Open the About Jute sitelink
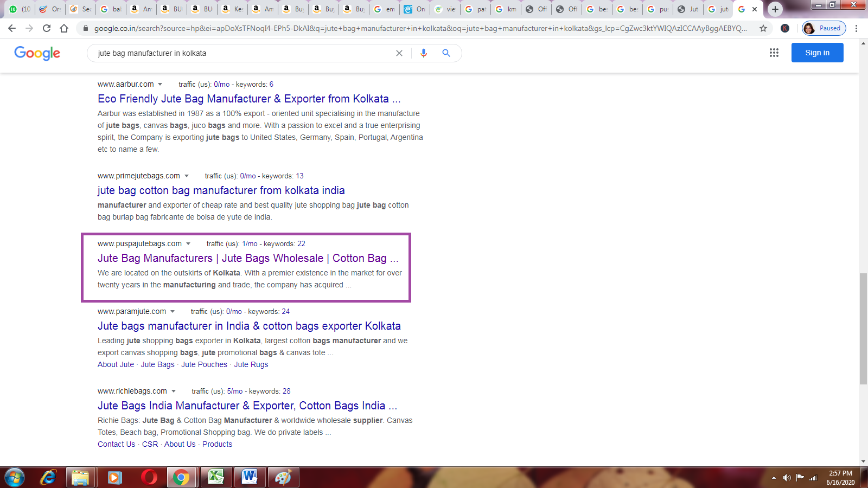Viewport: 868px width, 488px height. 116,364
